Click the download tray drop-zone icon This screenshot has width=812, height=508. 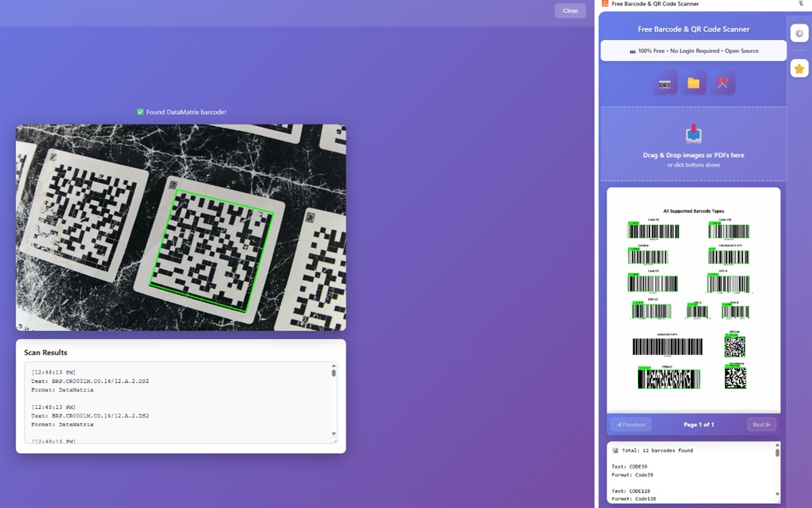pyautogui.click(x=694, y=134)
